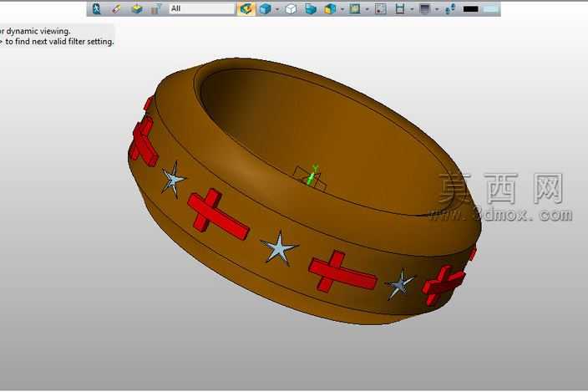Click the blue layered box view icon

tap(311, 8)
